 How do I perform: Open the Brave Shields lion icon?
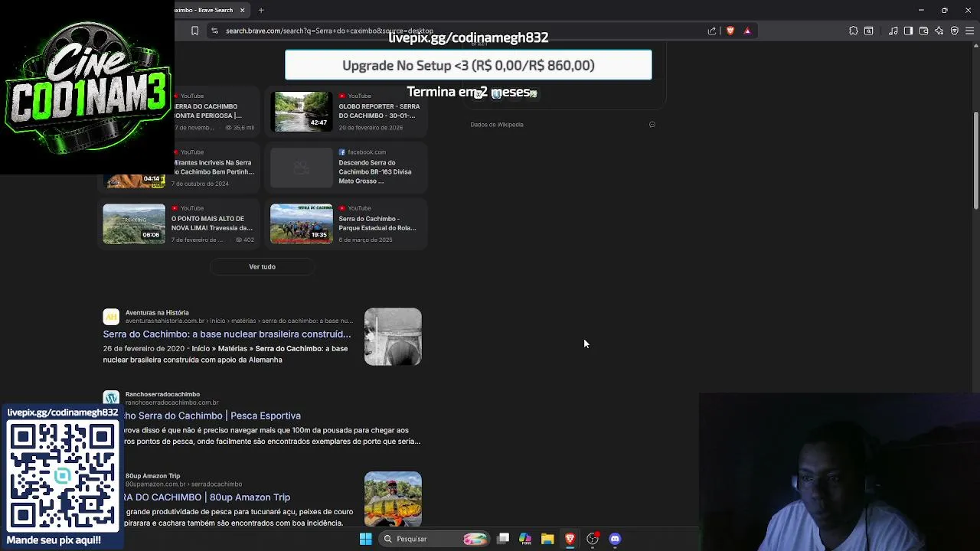(730, 31)
